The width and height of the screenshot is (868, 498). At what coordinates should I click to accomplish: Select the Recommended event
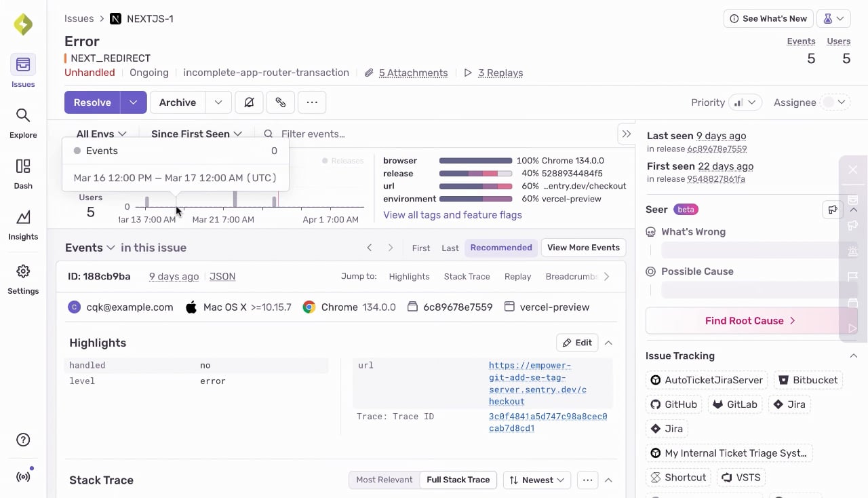pyautogui.click(x=501, y=248)
